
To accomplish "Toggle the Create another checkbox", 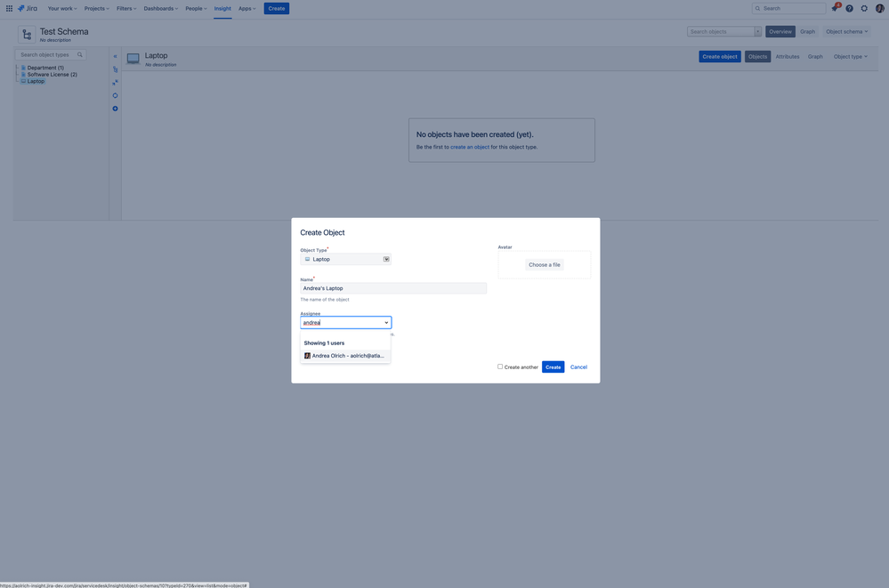I will (x=500, y=366).
